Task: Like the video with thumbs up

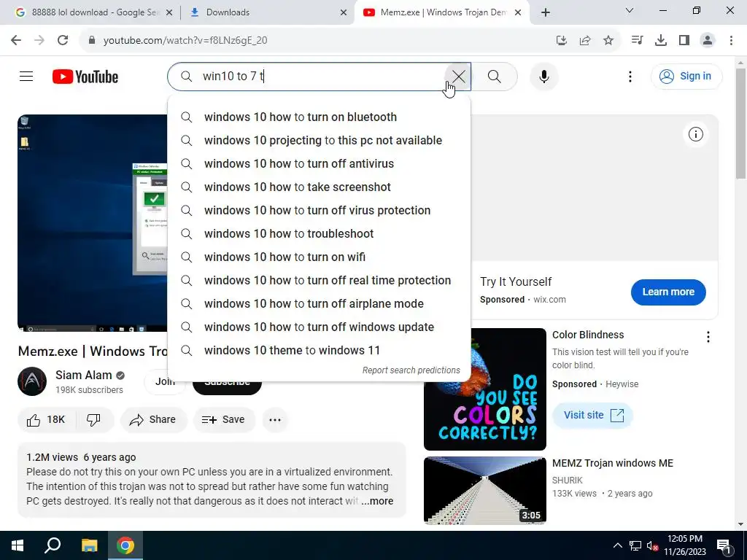Action: [x=46, y=419]
